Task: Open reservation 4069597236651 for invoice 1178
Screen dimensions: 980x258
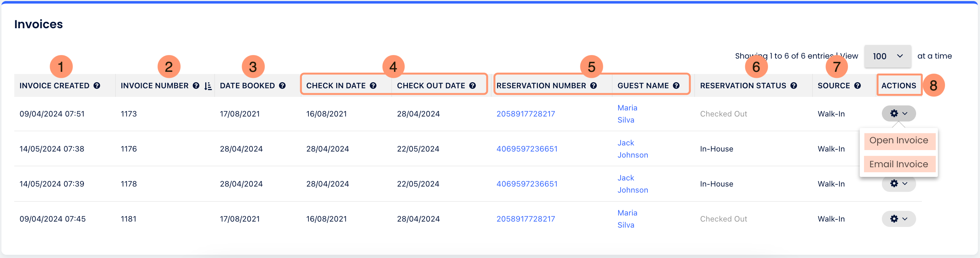Action: (x=526, y=184)
